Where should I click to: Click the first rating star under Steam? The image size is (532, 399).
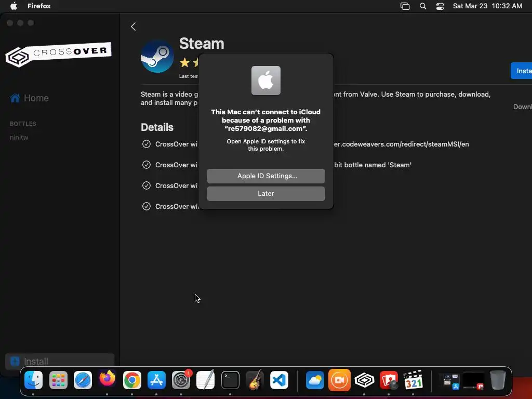tap(184, 62)
